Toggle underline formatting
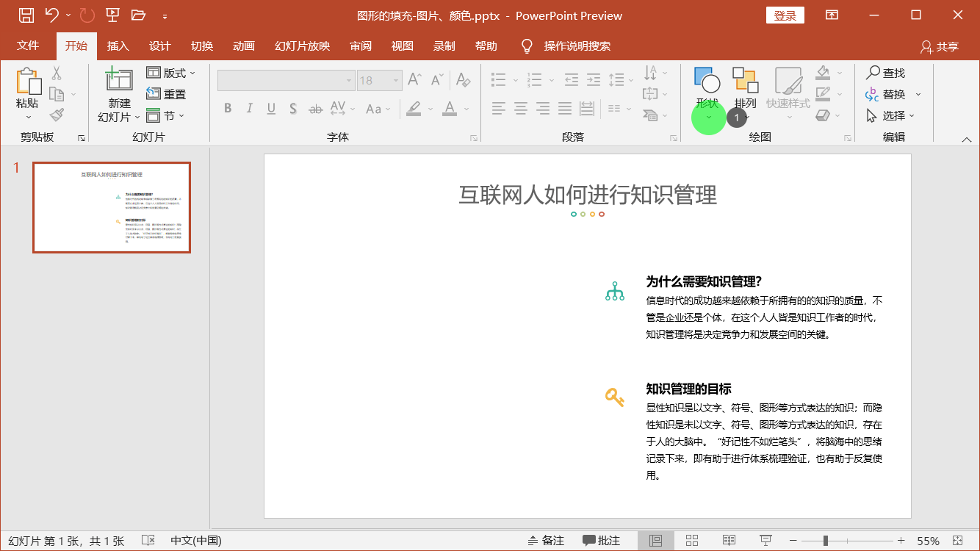980x551 pixels. click(x=271, y=109)
